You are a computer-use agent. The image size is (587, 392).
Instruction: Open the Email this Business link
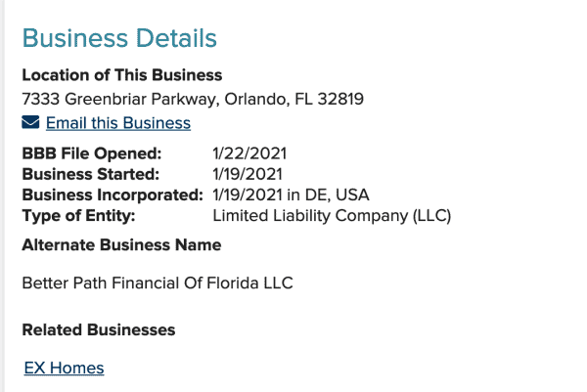tap(118, 123)
